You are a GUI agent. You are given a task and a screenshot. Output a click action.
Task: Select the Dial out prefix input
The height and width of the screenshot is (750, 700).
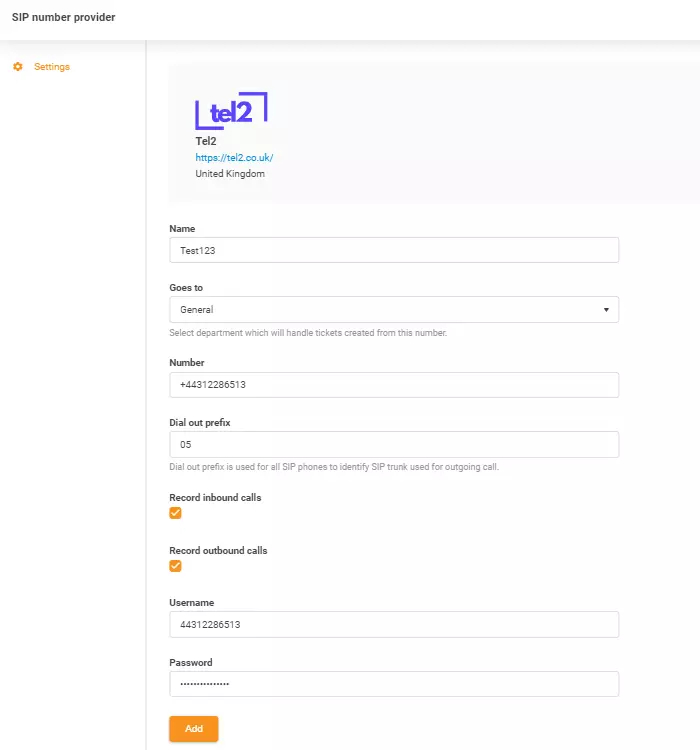pyautogui.click(x=394, y=444)
